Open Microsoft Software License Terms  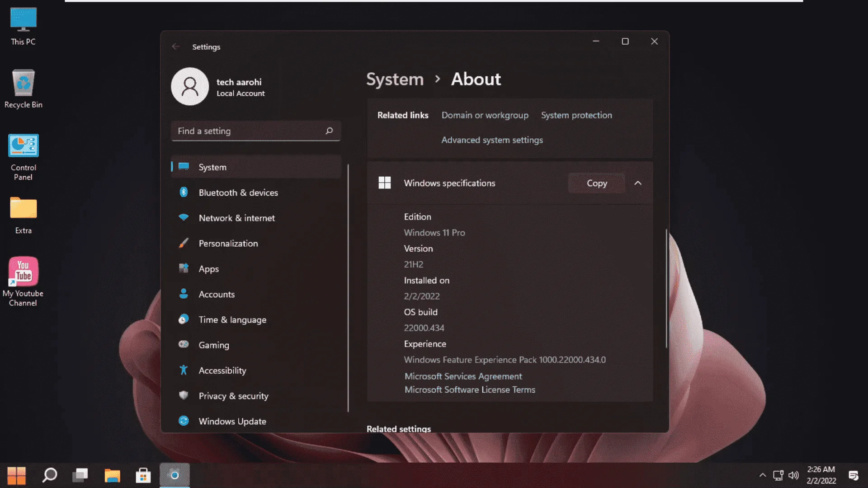(x=470, y=389)
